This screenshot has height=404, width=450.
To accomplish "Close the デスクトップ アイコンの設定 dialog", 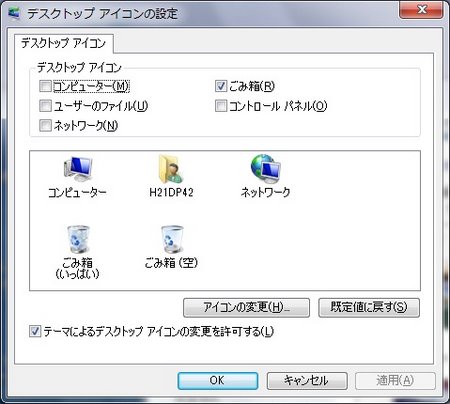I will pyautogui.click(x=421, y=9).
